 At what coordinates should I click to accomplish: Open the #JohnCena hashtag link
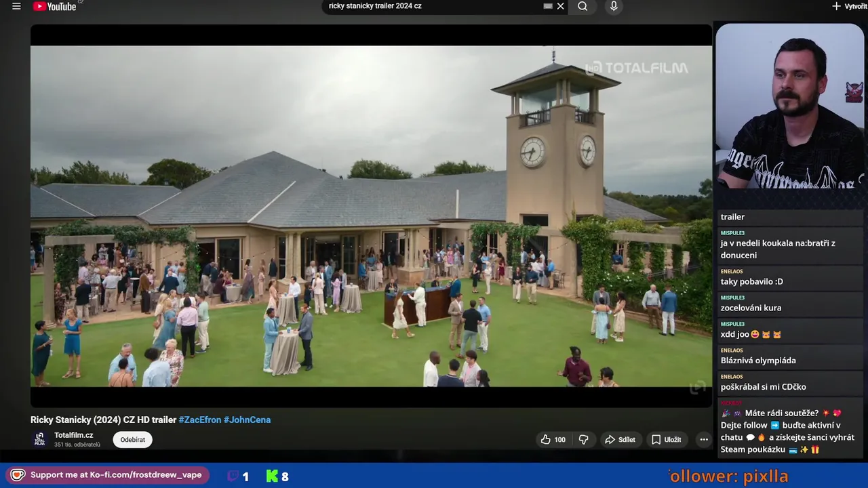pyautogui.click(x=248, y=420)
